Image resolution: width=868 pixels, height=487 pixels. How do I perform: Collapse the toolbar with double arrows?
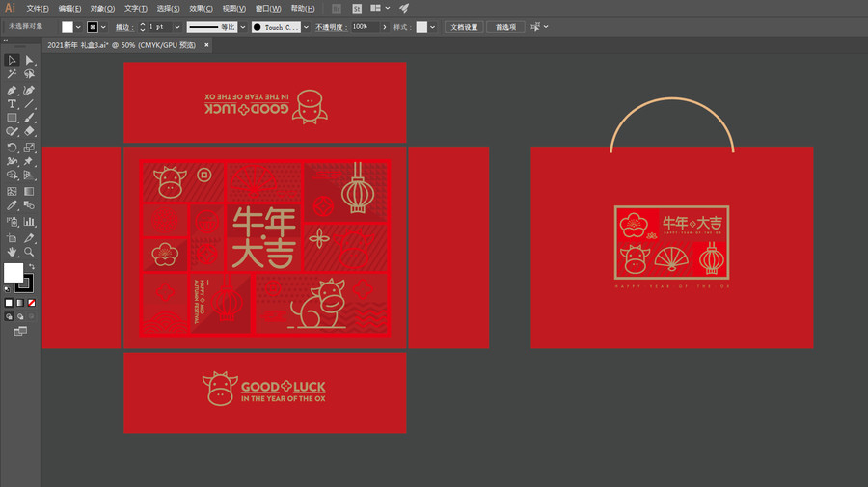pyautogui.click(x=6, y=41)
